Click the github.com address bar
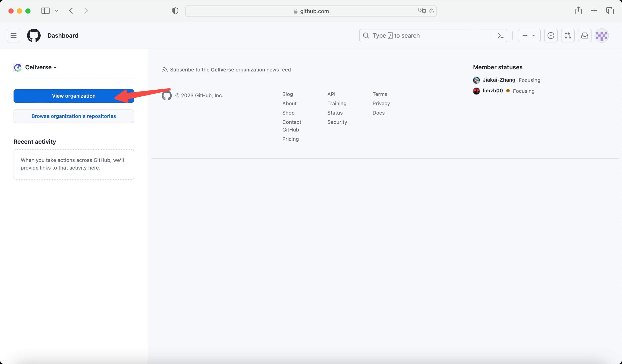 tap(311, 11)
